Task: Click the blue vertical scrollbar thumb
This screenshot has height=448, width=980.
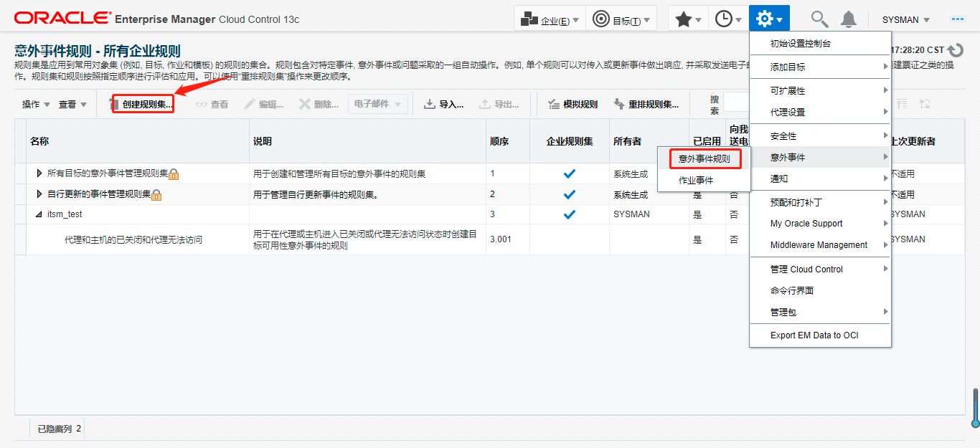Action: pos(976,408)
